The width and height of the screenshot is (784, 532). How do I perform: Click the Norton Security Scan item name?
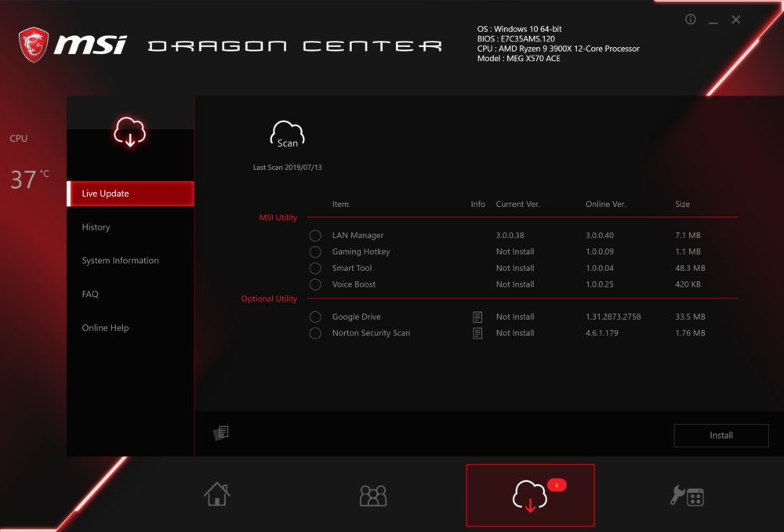point(371,333)
